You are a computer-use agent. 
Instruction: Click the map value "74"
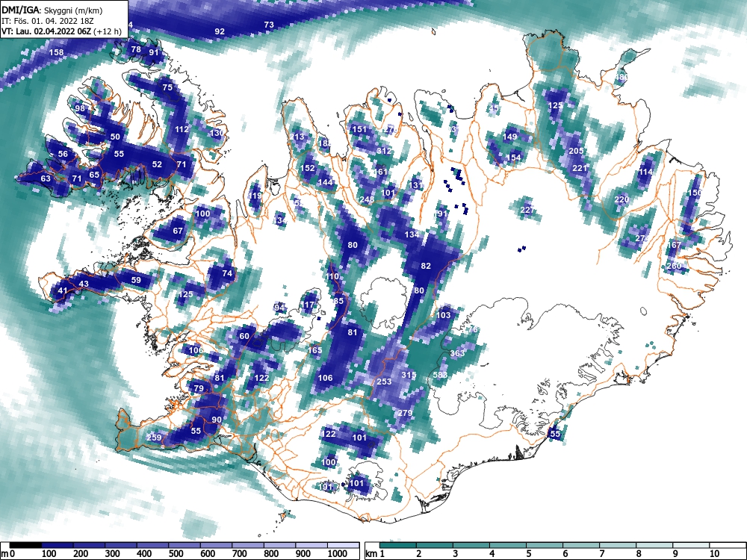pos(227,273)
